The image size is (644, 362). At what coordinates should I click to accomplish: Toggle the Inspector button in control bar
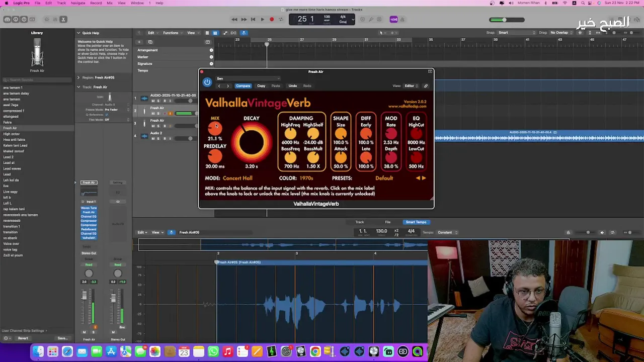click(16, 20)
